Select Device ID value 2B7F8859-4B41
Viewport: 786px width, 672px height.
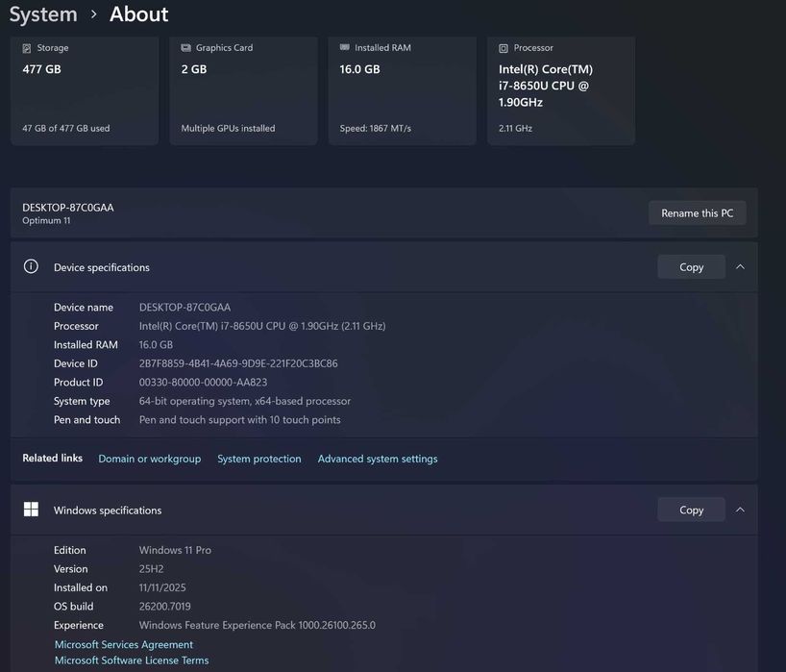(x=238, y=363)
